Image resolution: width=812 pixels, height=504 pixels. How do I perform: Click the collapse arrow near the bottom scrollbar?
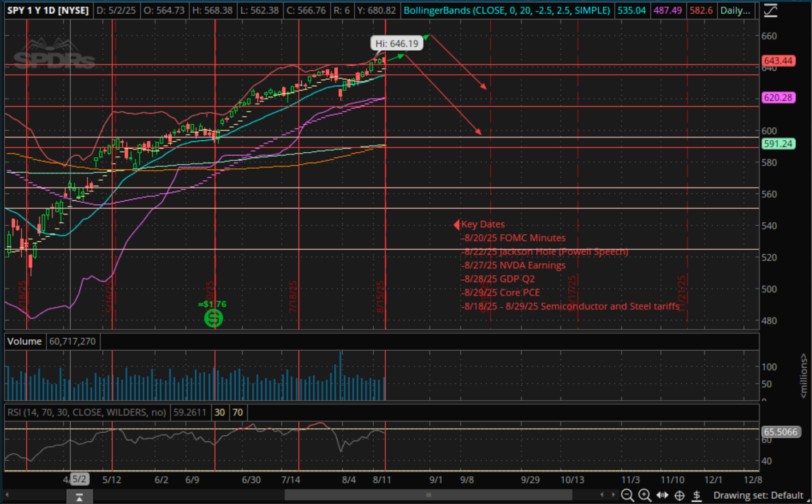click(79, 497)
